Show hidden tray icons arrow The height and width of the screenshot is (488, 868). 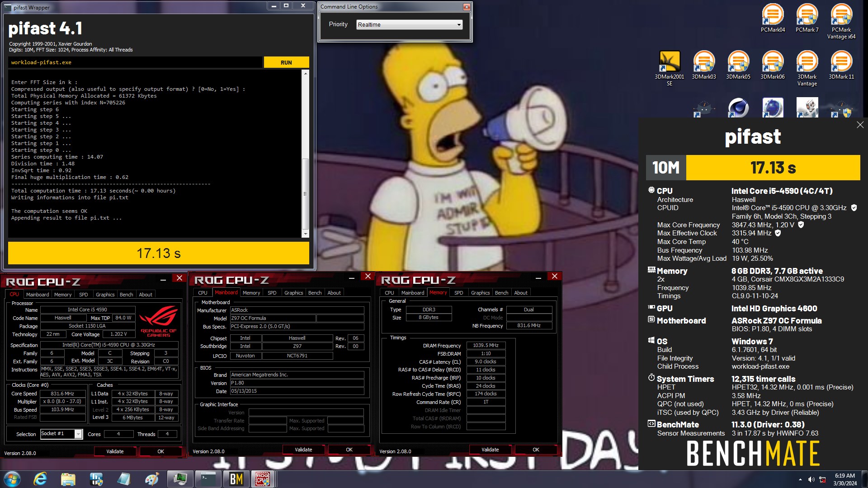coord(800,479)
